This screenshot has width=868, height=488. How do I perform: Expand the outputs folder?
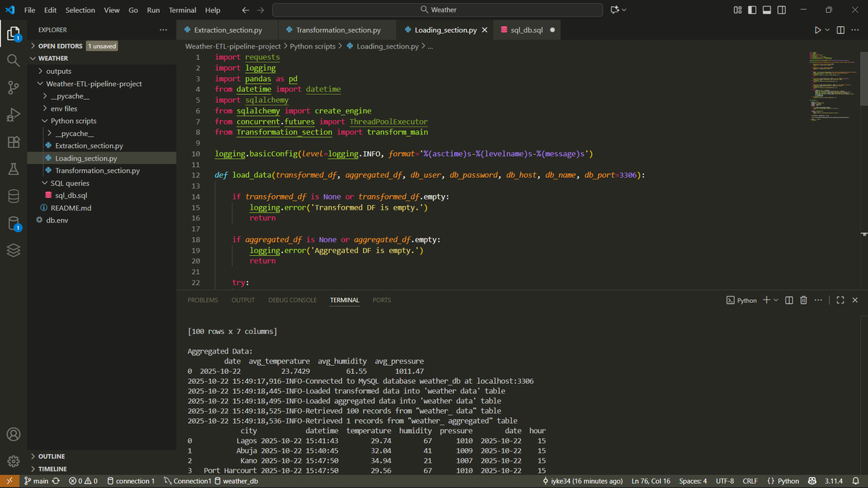101,71
